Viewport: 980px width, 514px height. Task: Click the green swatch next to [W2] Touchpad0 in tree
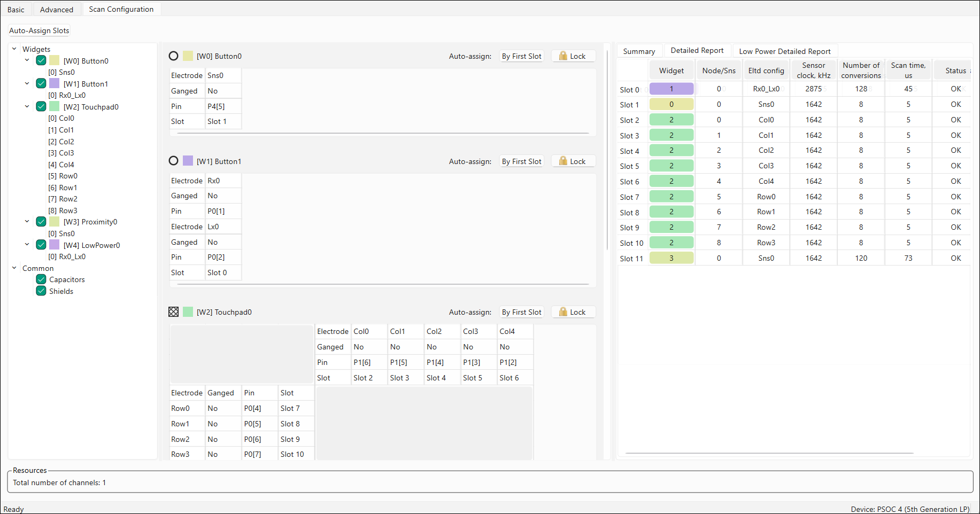pyautogui.click(x=55, y=106)
